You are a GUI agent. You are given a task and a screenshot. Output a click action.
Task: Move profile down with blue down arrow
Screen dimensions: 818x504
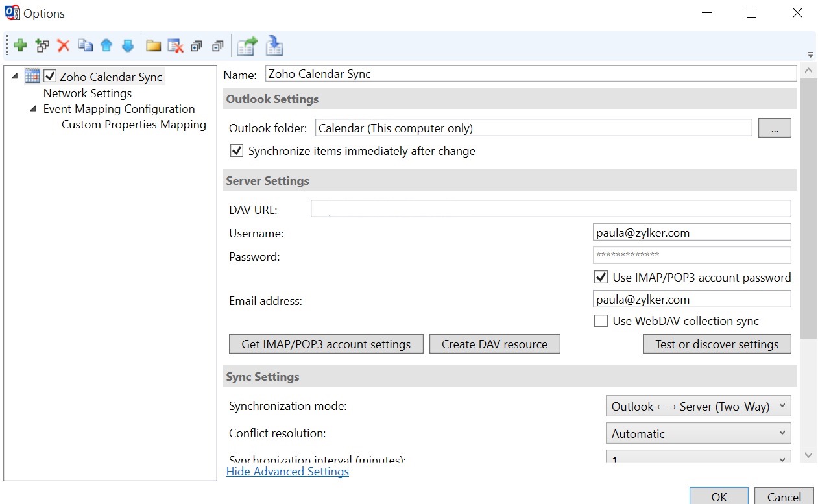(x=128, y=45)
